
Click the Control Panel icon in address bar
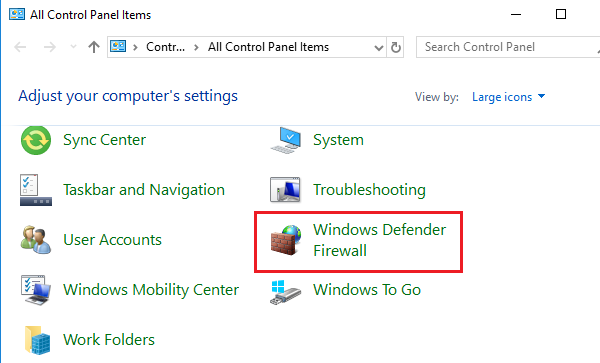coord(118,47)
